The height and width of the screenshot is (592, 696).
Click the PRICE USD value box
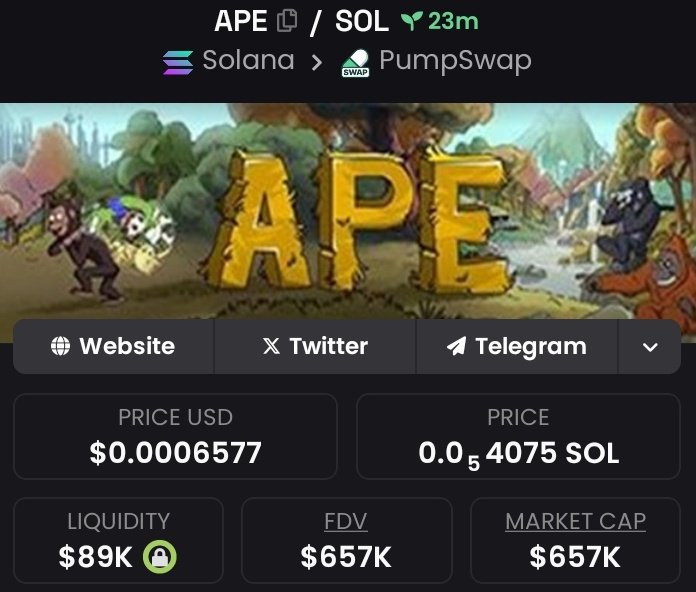pos(175,437)
